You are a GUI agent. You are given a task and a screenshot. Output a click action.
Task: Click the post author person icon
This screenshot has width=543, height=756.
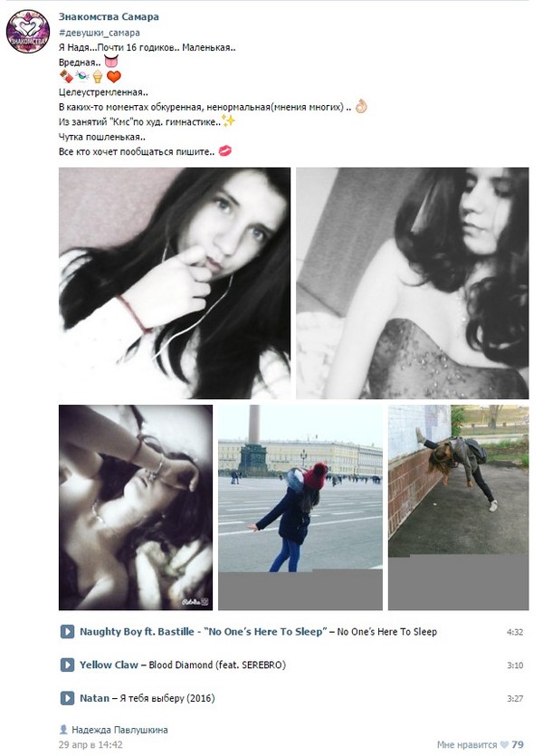coord(63,730)
